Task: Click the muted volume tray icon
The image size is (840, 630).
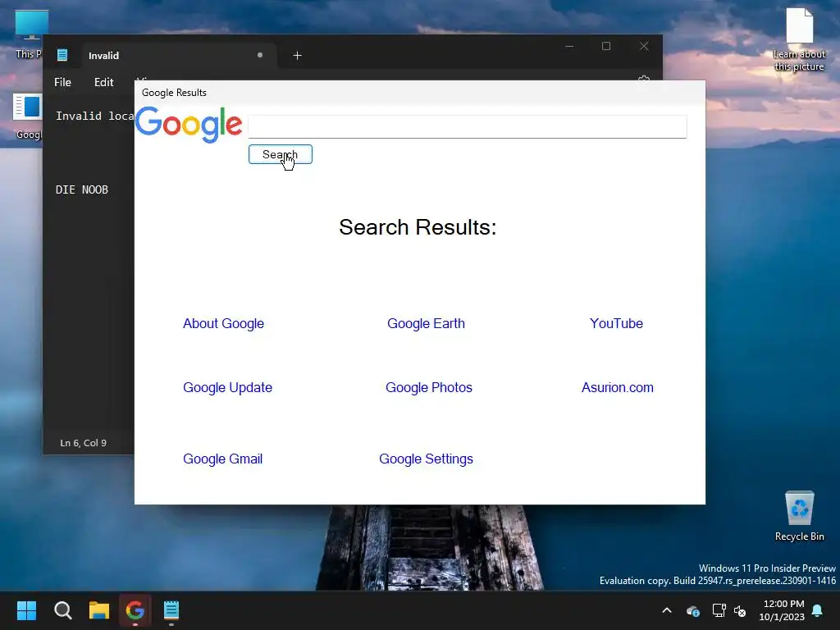Action: point(740,610)
